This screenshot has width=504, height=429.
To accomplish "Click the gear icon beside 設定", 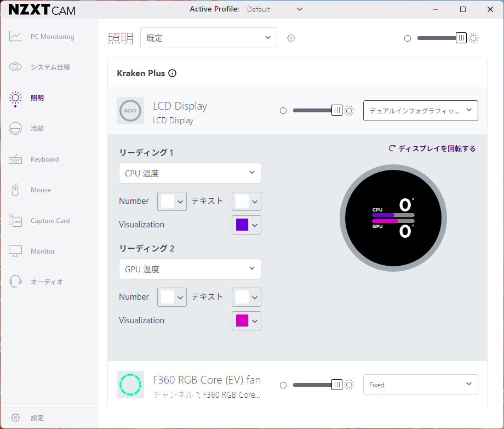I will [15, 417].
